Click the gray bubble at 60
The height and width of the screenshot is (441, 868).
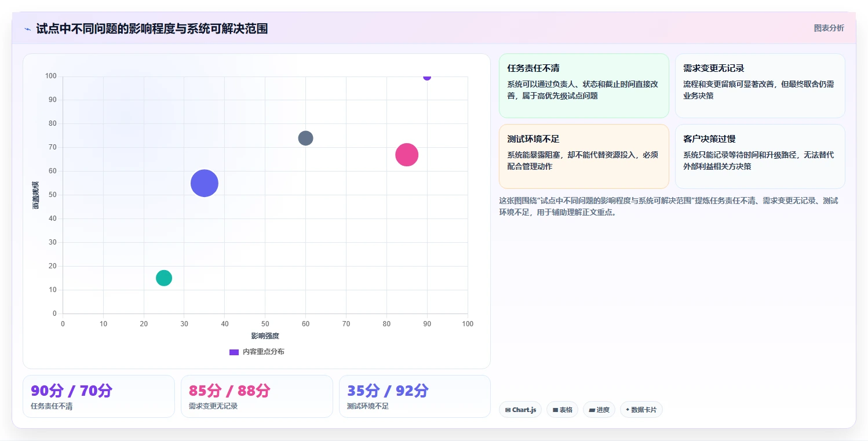tap(305, 138)
